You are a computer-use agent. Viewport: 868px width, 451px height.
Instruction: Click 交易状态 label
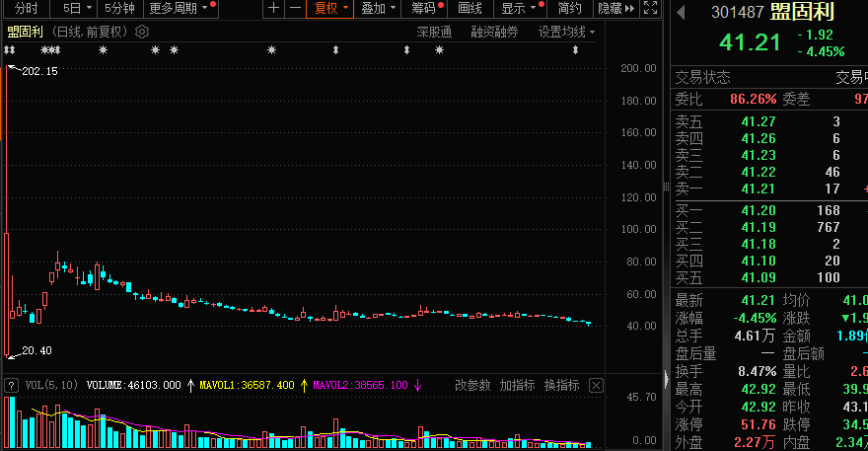click(x=702, y=77)
